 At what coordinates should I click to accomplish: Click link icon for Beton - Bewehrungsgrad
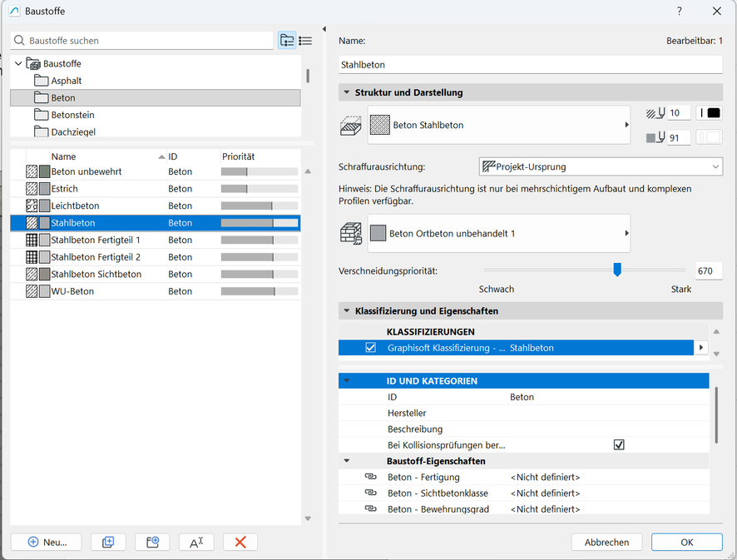click(371, 508)
